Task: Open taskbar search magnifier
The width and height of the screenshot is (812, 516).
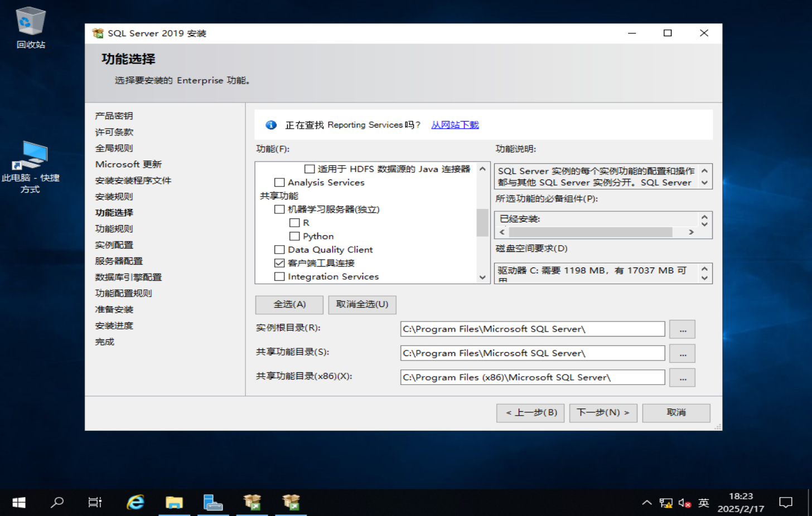Action: click(x=57, y=503)
